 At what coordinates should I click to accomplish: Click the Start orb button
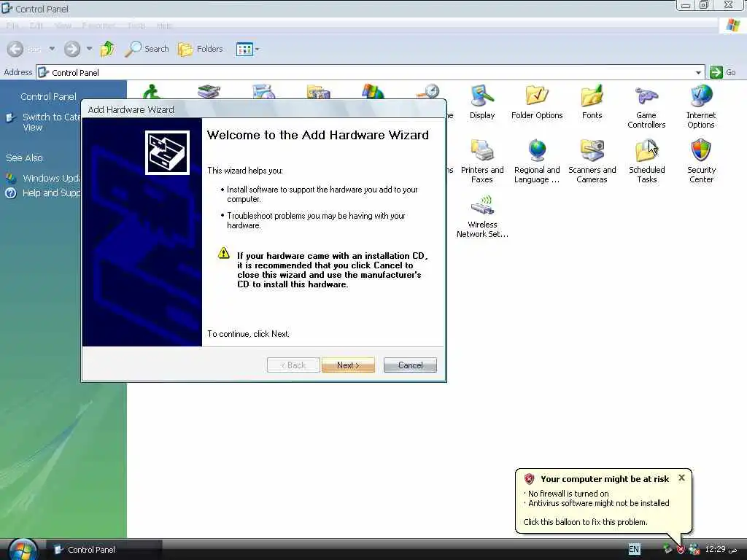[x=22, y=550]
